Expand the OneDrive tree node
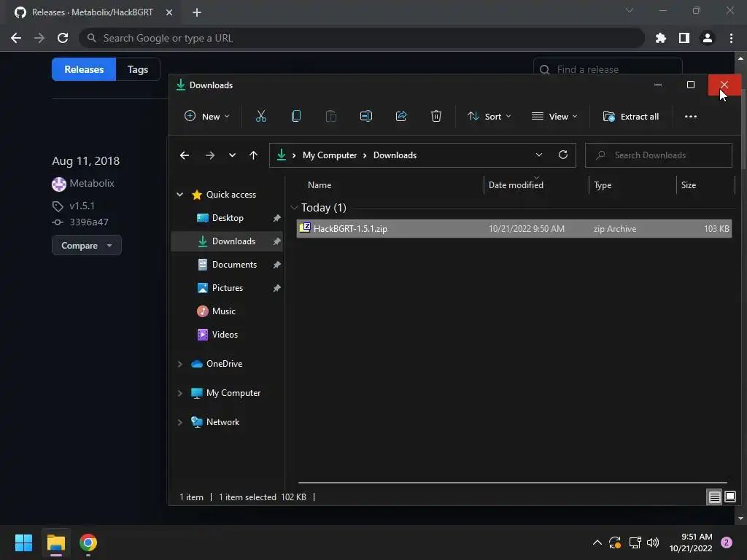 (x=180, y=364)
